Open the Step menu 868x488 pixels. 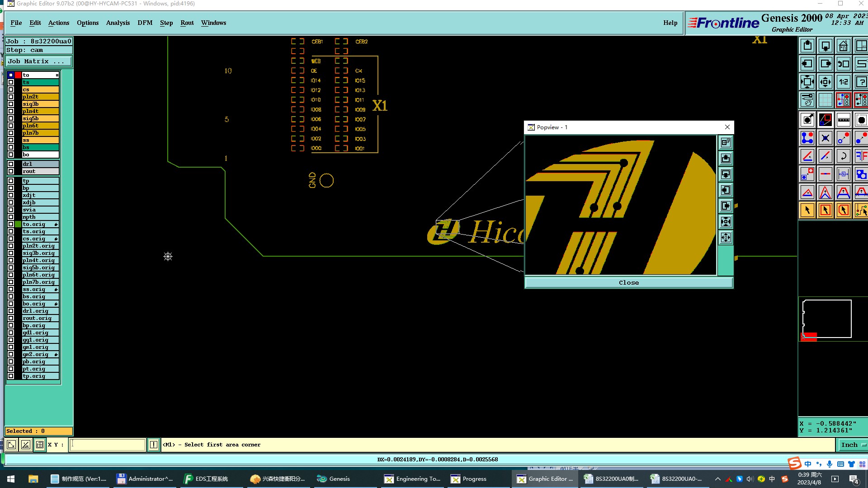click(x=166, y=23)
